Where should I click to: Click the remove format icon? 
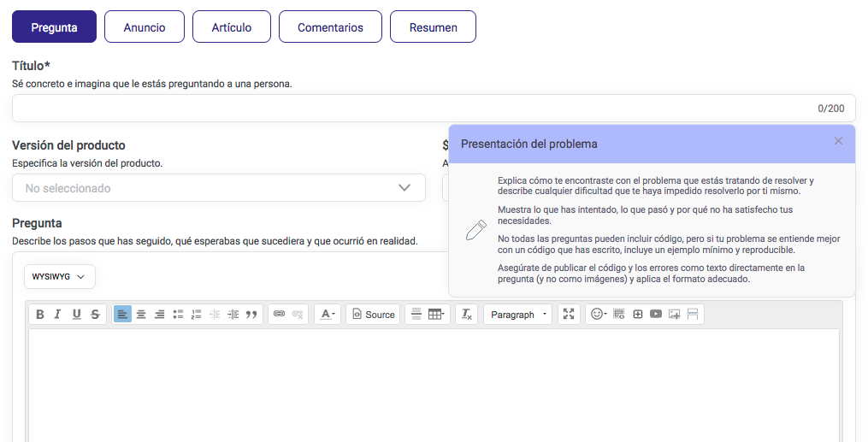point(466,315)
